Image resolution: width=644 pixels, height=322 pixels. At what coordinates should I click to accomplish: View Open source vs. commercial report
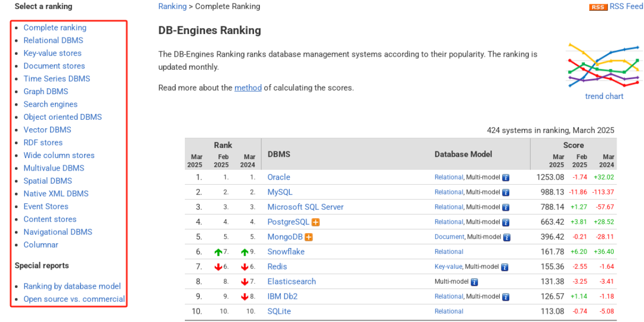pos(74,299)
